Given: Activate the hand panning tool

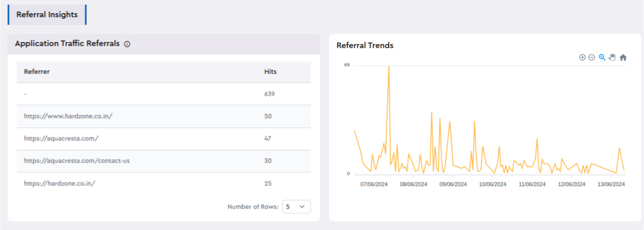Looking at the screenshot, I should pos(612,57).
